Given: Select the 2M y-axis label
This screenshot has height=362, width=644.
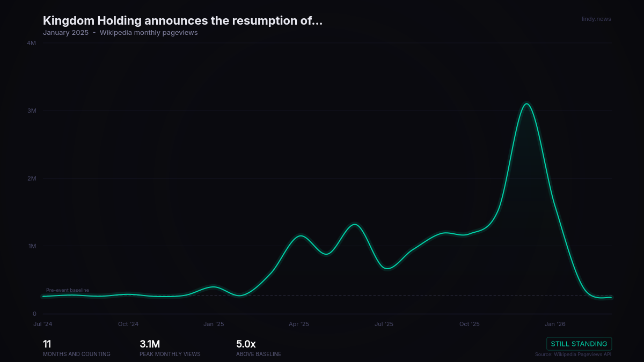Looking at the screenshot, I should tap(31, 179).
